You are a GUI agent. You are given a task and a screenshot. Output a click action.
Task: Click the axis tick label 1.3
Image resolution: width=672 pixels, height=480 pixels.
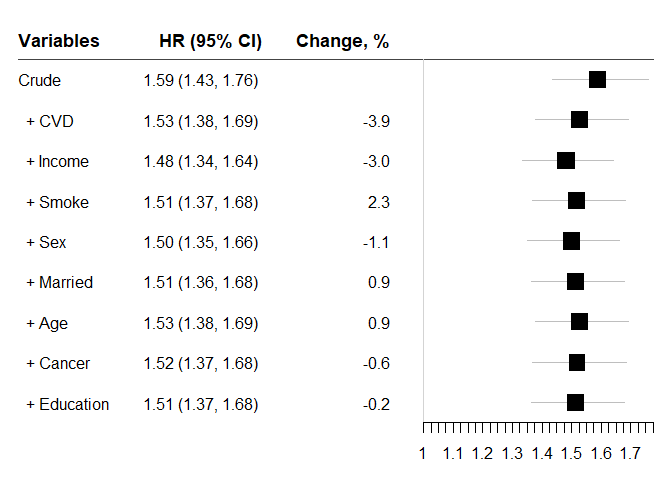click(512, 454)
